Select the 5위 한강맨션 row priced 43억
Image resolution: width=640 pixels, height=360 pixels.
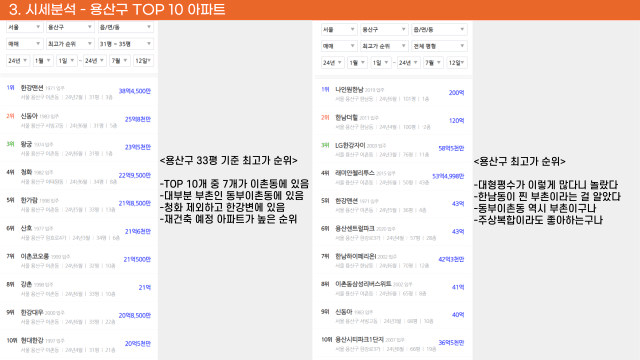(x=393, y=204)
